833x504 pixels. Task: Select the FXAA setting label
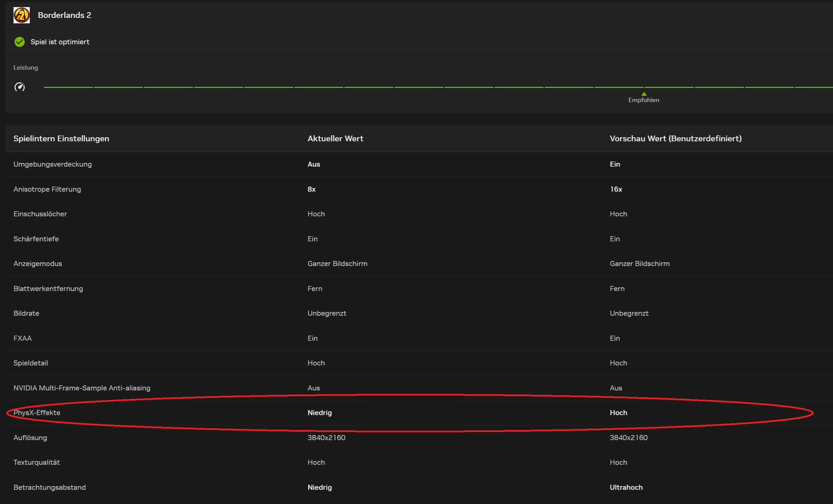[23, 338]
